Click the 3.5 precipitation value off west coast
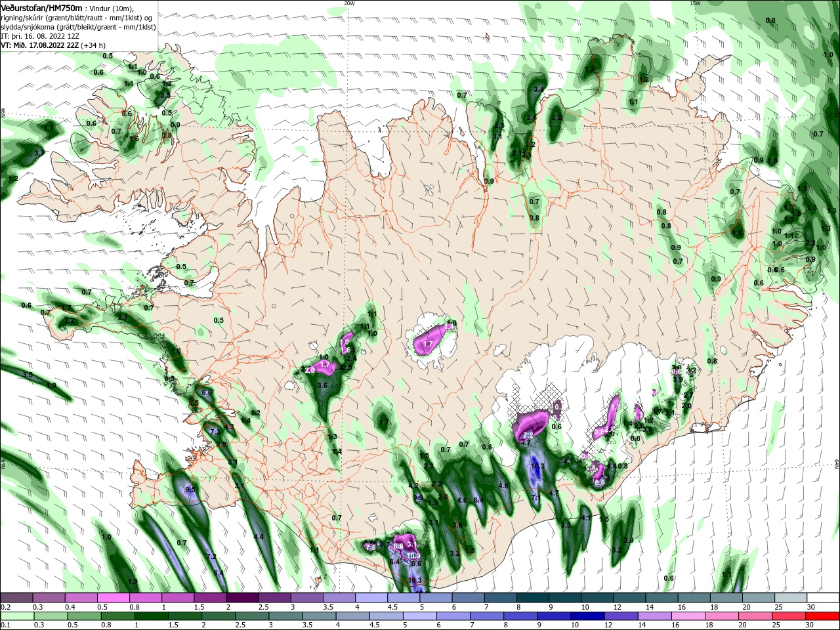This screenshot has width=840, height=630. click(x=28, y=375)
